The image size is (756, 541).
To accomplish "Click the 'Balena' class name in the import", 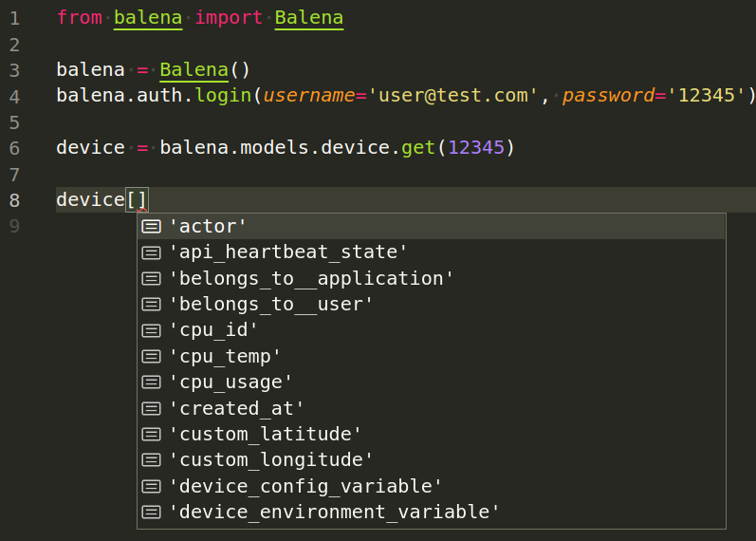I will click(x=308, y=18).
